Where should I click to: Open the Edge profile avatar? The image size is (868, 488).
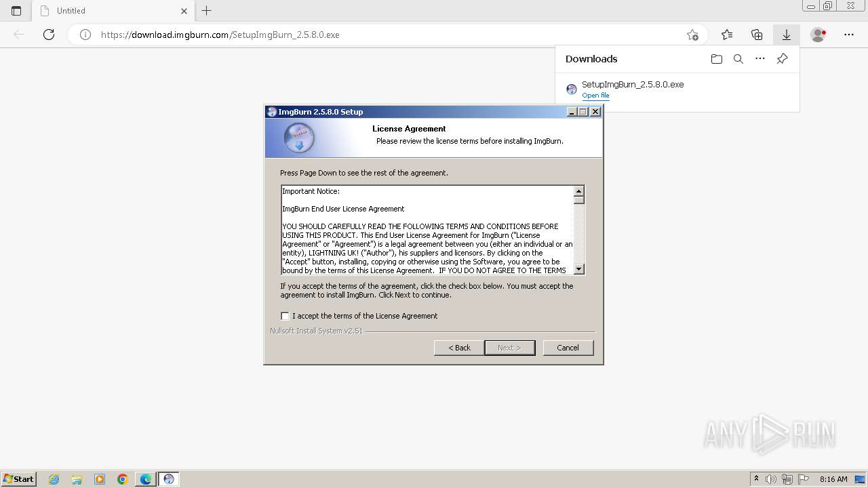pyautogui.click(x=818, y=35)
